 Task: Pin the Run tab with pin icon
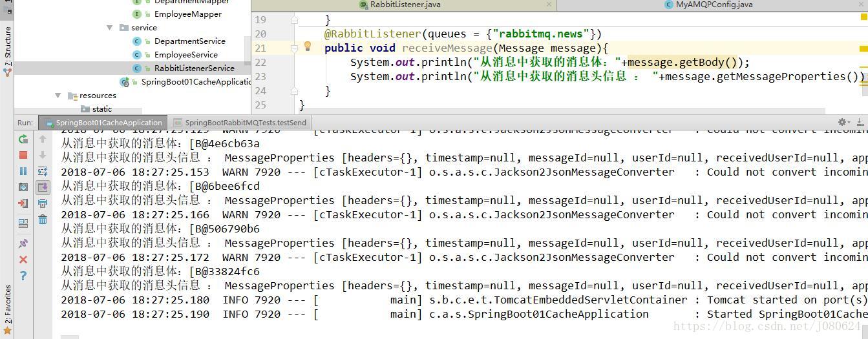23,243
